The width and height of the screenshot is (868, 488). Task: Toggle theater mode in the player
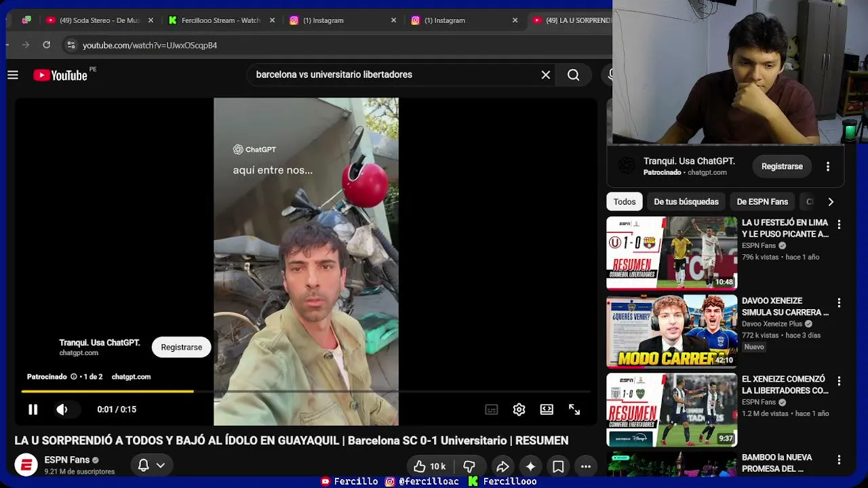point(547,409)
